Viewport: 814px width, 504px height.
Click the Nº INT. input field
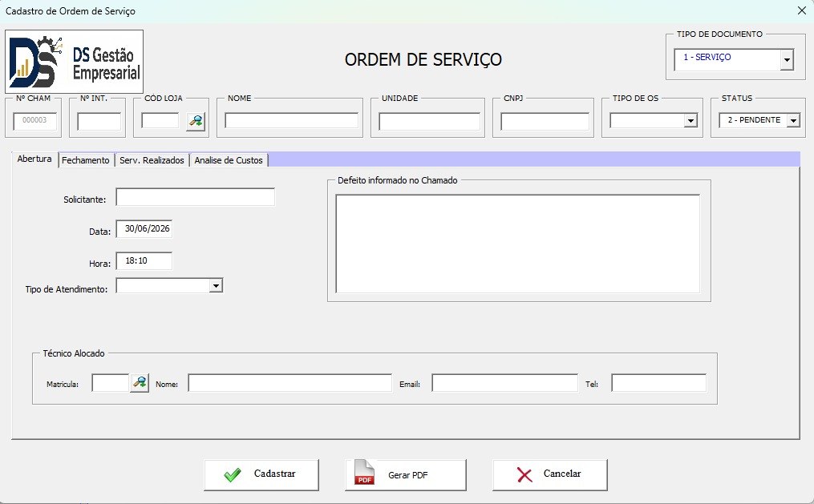pyautogui.click(x=99, y=121)
